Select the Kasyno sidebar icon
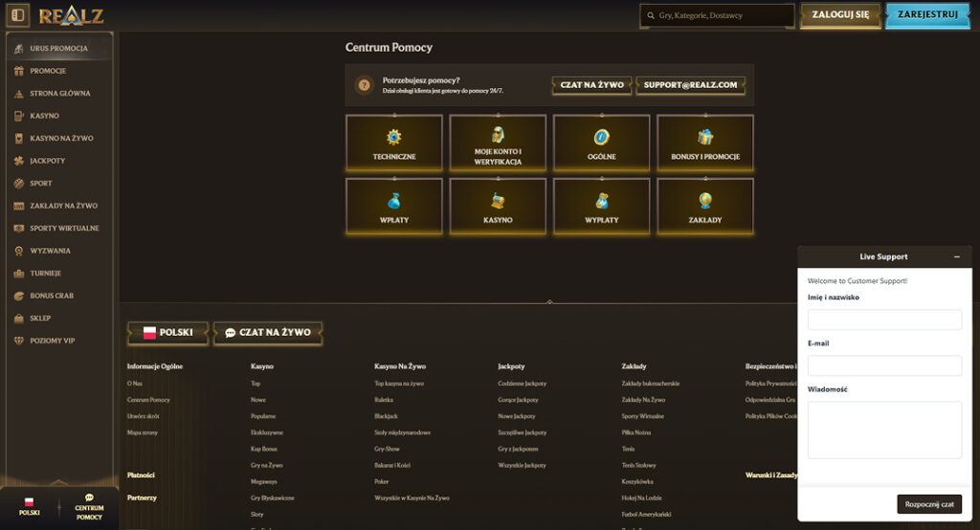The height and width of the screenshot is (530, 980). point(19,116)
